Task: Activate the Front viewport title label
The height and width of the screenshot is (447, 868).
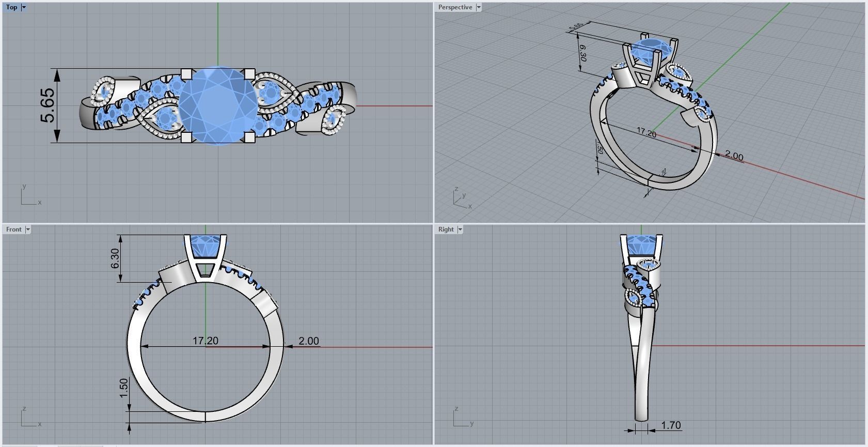Action: [x=14, y=229]
